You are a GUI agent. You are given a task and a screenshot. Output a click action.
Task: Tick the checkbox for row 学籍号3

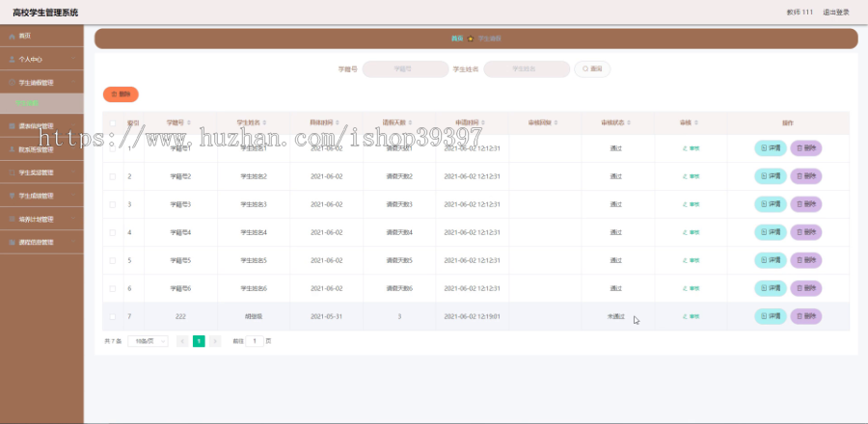pos(113,204)
